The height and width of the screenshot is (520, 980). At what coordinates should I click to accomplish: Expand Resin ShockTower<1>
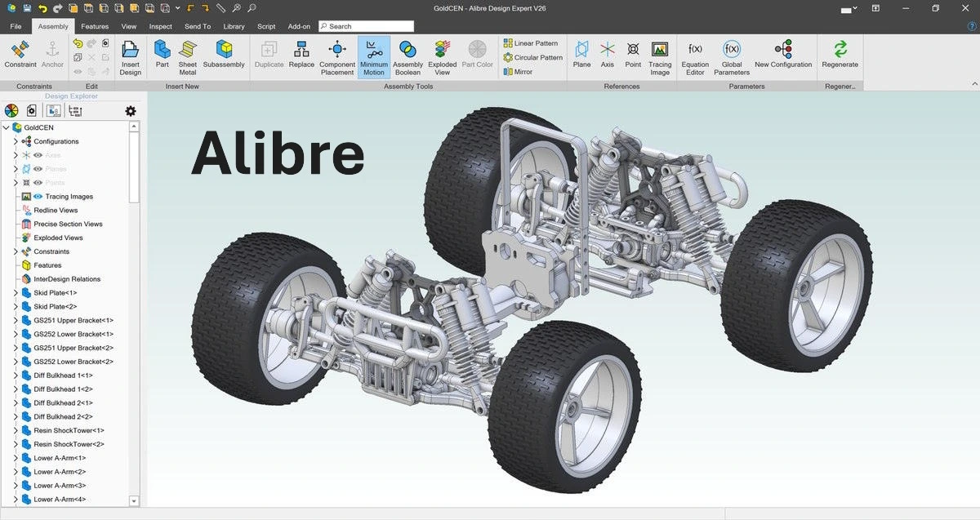[16, 430]
